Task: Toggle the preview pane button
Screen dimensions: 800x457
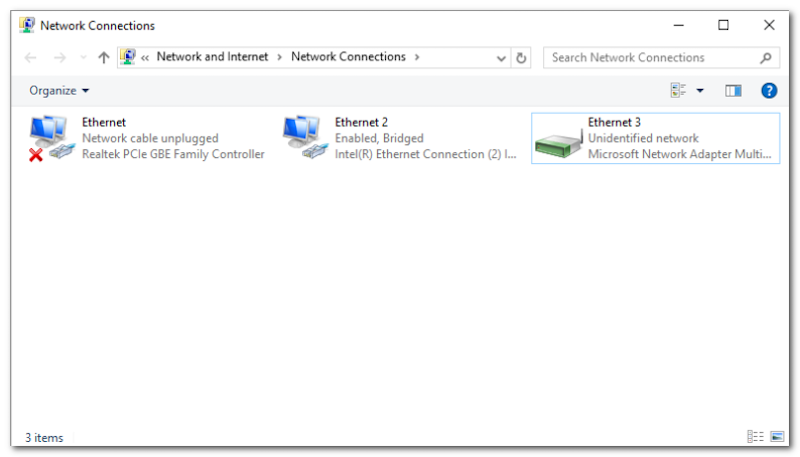Action: (x=733, y=91)
